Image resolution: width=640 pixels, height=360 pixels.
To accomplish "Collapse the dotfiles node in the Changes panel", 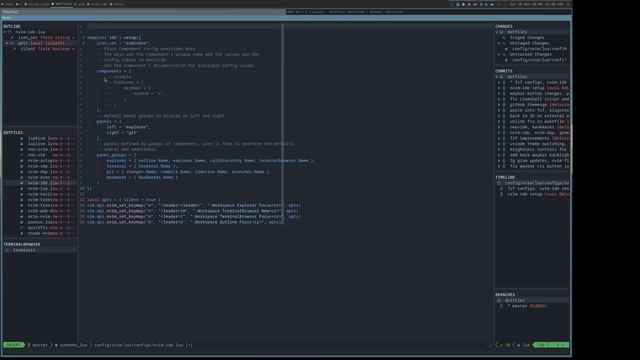I will point(497,32).
